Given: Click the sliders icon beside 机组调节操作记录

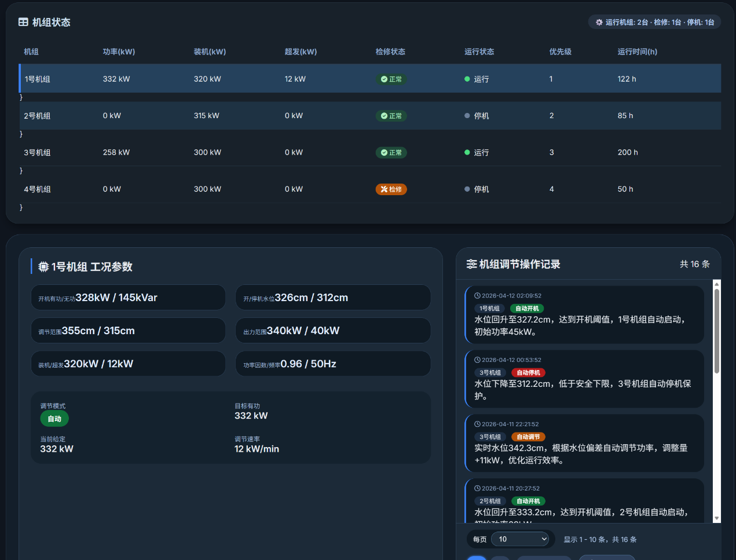Looking at the screenshot, I should click(x=471, y=264).
